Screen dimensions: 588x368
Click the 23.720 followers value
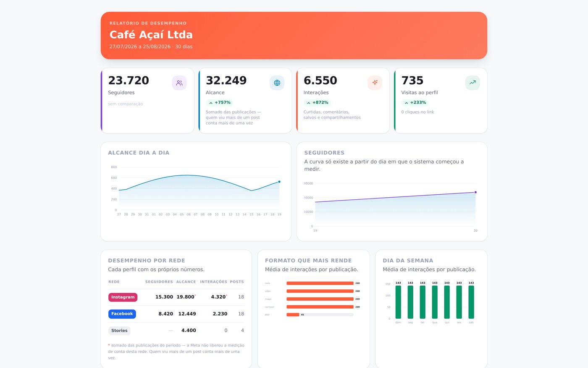(x=129, y=80)
